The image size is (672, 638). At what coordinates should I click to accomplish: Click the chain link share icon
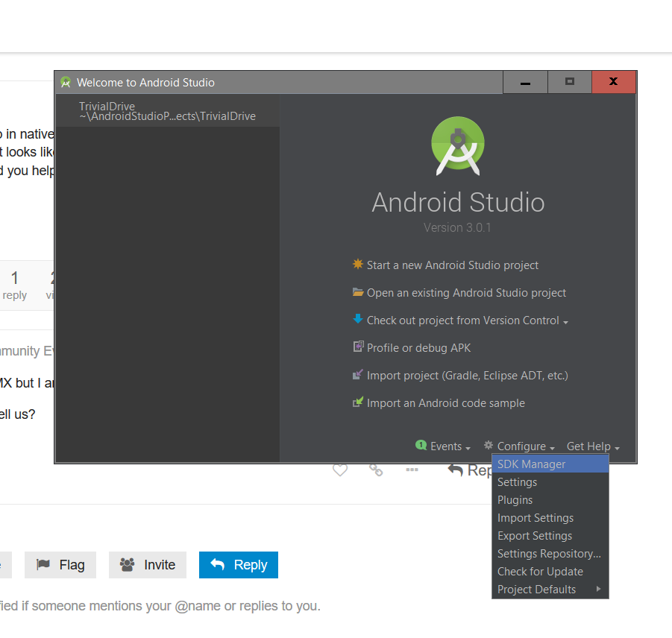click(376, 470)
